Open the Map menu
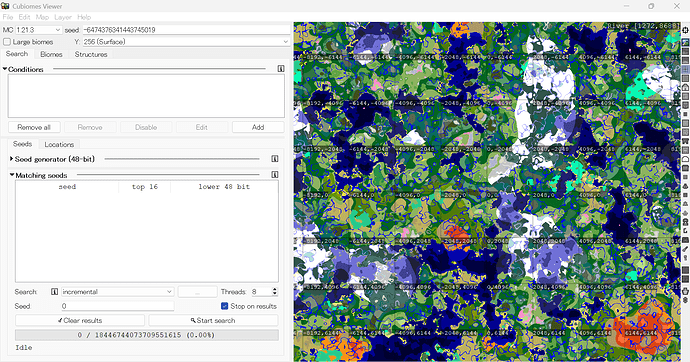Viewport: 690px width, 362px height. (42, 17)
